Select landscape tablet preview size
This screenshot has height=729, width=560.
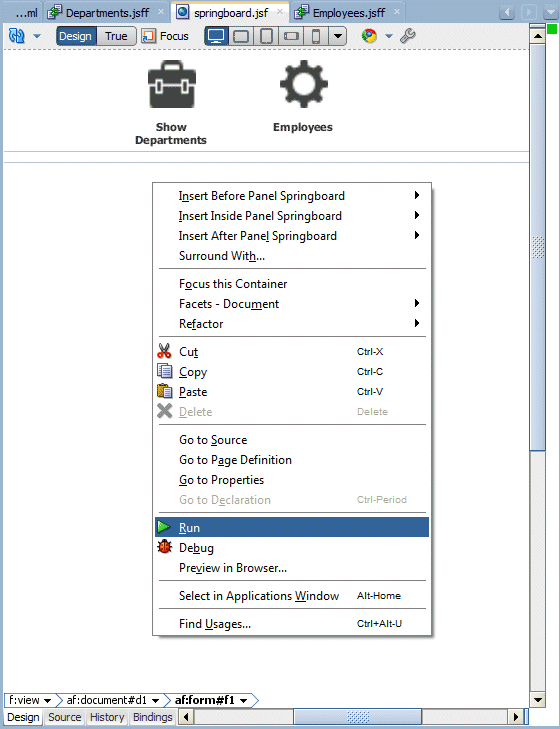(240, 36)
